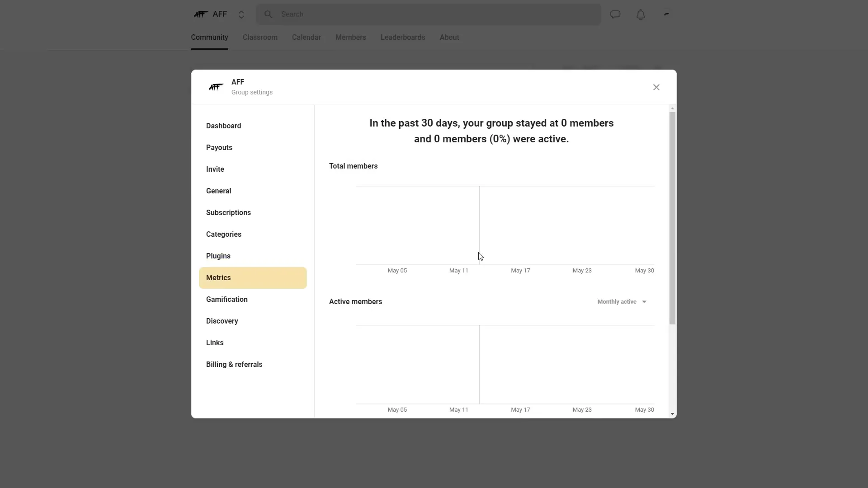Select the Metrics settings section
The image size is (868, 488).
pyautogui.click(x=253, y=278)
